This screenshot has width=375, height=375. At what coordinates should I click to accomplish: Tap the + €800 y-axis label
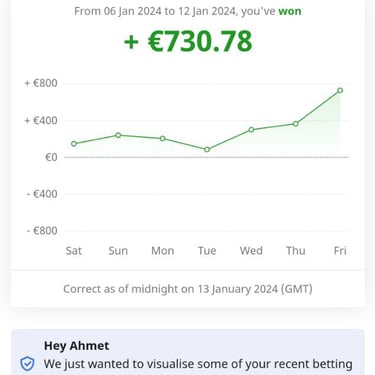pyautogui.click(x=41, y=83)
